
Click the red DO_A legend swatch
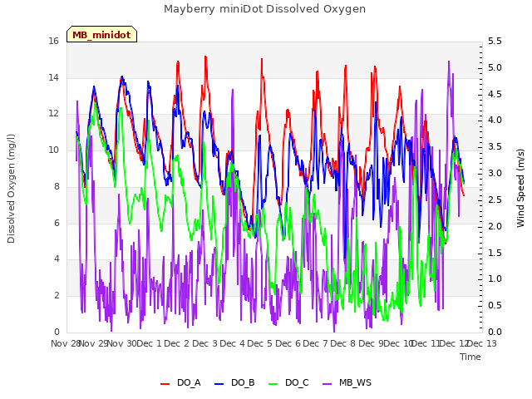165,384
